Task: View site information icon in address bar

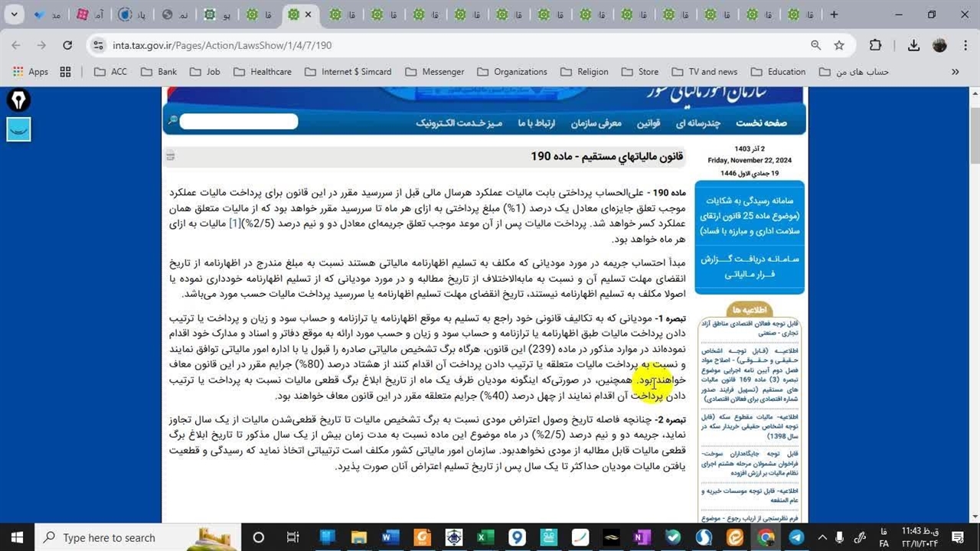Action: click(x=98, y=45)
